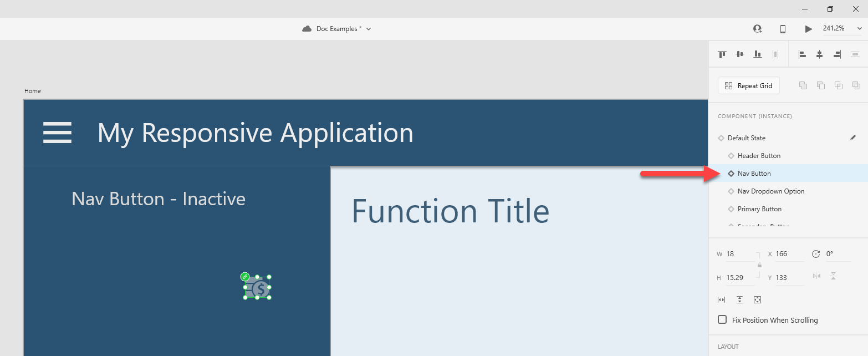The height and width of the screenshot is (356, 868).
Task: Open the invite to document icon
Action: tap(757, 29)
